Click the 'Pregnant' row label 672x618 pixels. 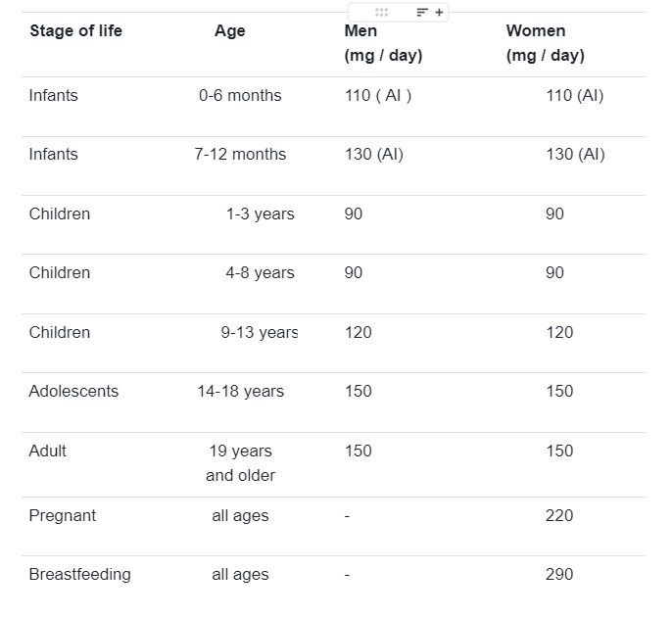point(63,516)
